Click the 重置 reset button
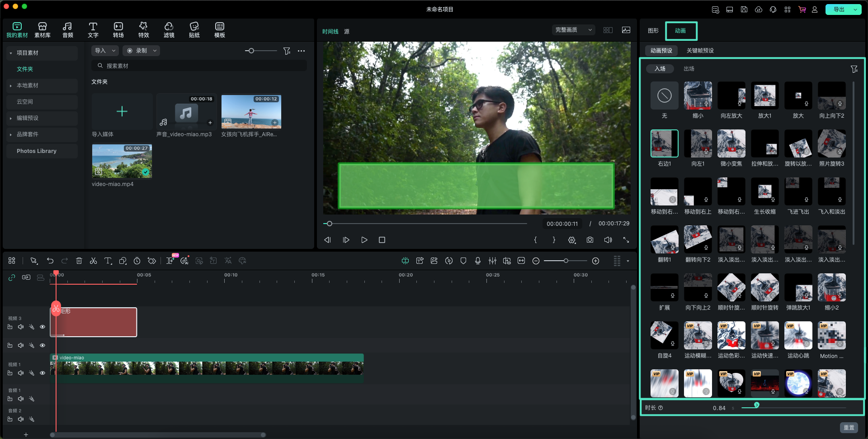The height and width of the screenshot is (439, 868). coord(849,427)
